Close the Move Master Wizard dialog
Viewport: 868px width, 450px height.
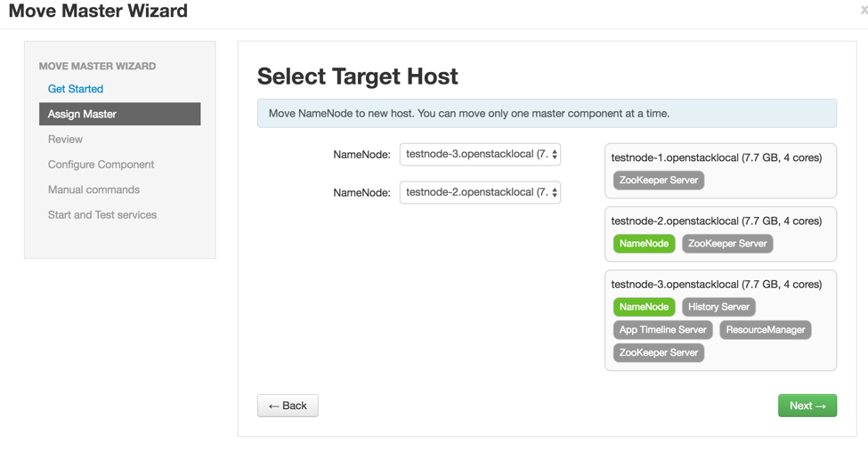pyautogui.click(x=863, y=11)
